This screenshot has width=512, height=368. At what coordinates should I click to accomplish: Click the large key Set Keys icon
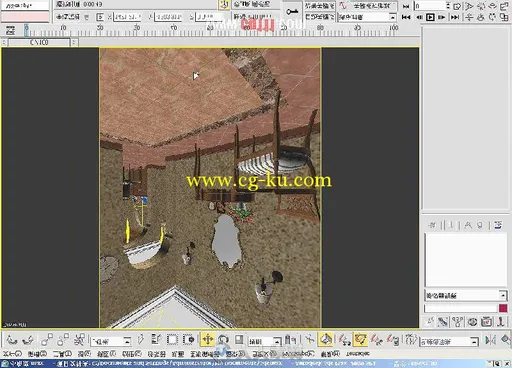click(x=292, y=12)
